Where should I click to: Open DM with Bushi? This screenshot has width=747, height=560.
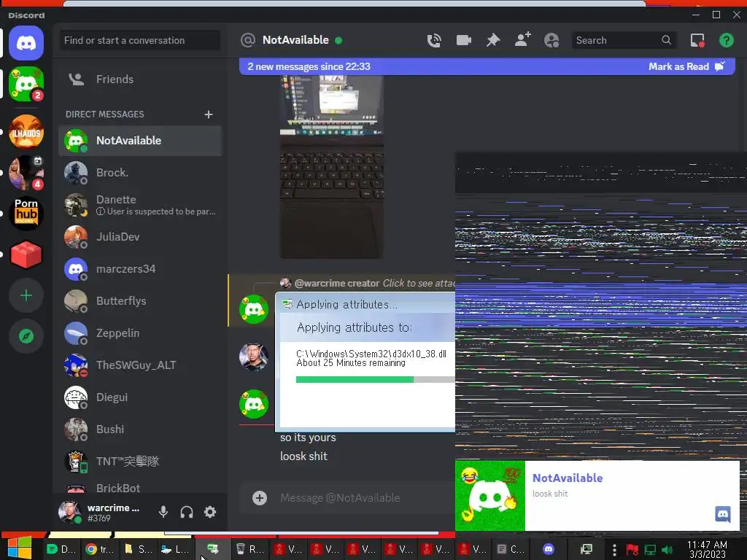pyautogui.click(x=139, y=429)
